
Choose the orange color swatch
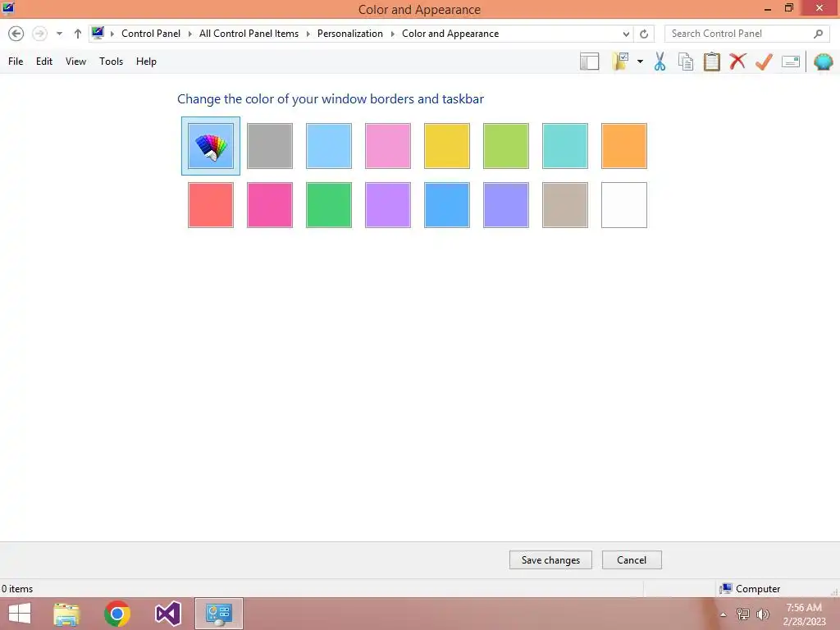coord(624,146)
